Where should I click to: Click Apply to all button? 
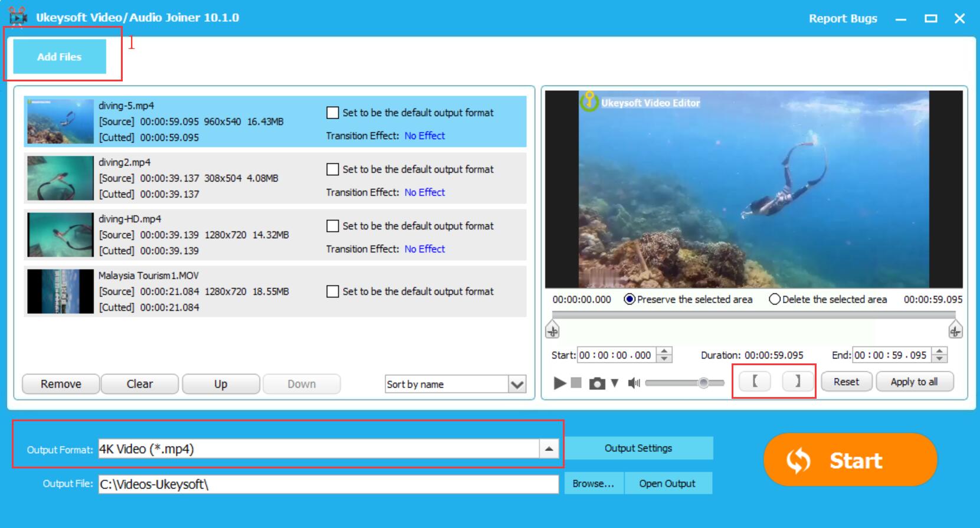pos(914,382)
